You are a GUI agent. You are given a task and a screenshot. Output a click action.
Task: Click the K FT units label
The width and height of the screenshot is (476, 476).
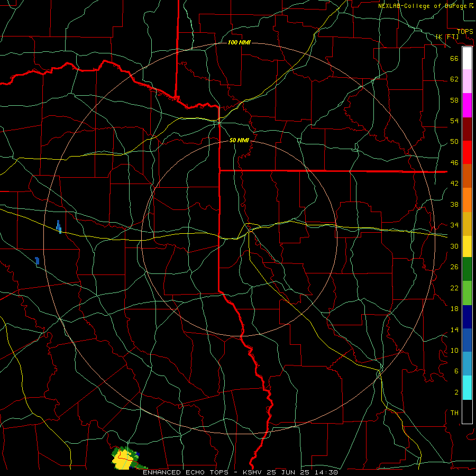pyautogui.click(x=447, y=36)
